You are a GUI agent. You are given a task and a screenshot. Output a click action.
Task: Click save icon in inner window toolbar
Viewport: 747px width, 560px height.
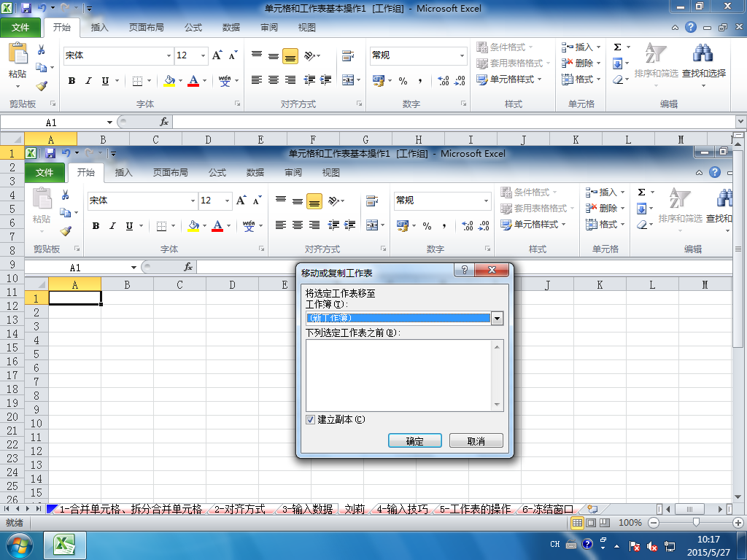pyautogui.click(x=50, y=153)
